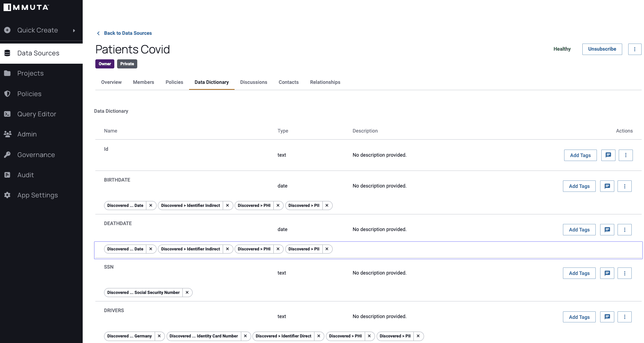Switch to the Policies tab
Viewport: 644px width, 343px height.
click(x=174, y=82)
